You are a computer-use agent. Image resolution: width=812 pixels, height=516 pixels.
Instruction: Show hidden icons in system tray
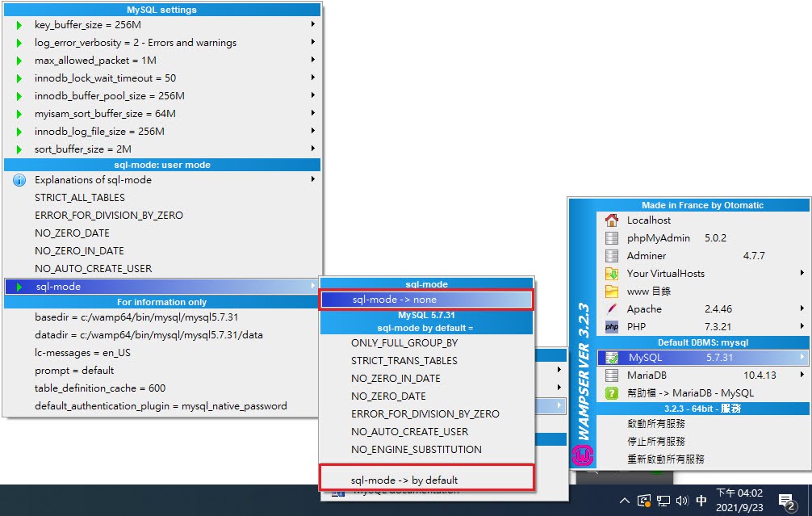click(x=625, y=501)
